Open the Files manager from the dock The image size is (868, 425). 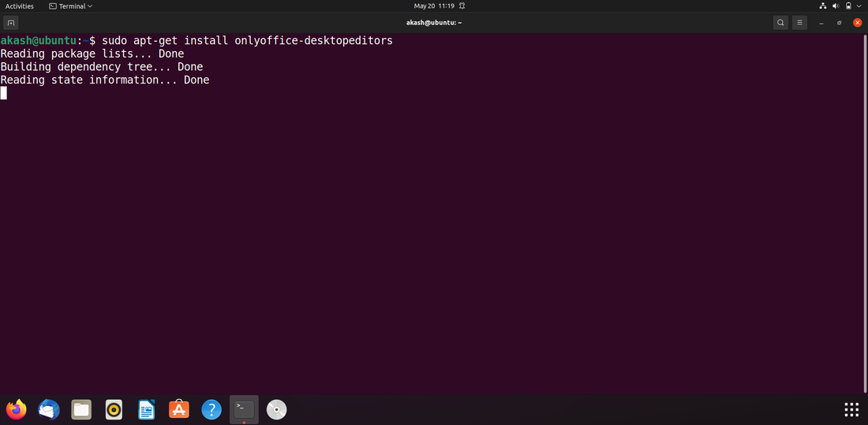point(81,409)
